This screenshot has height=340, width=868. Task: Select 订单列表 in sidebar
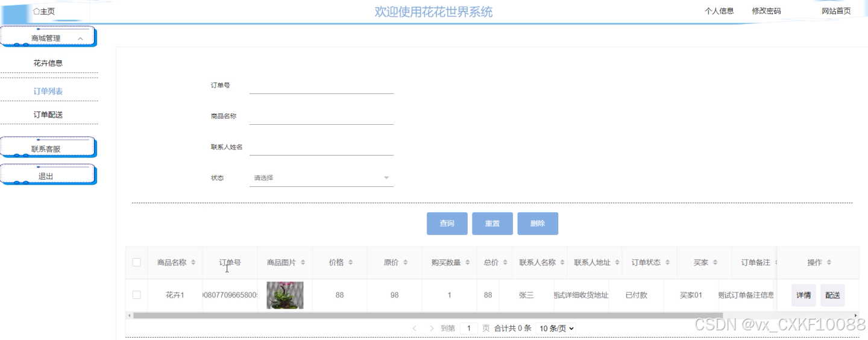(x=48, y=91)
